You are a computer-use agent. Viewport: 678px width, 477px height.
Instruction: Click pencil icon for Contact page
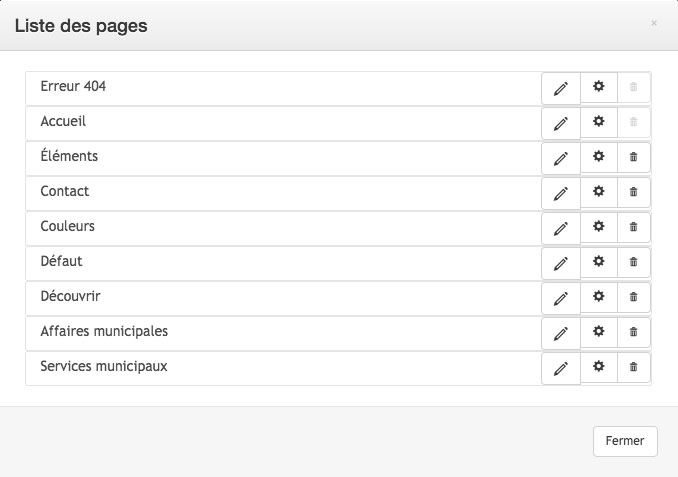click(x=561, y=194)
